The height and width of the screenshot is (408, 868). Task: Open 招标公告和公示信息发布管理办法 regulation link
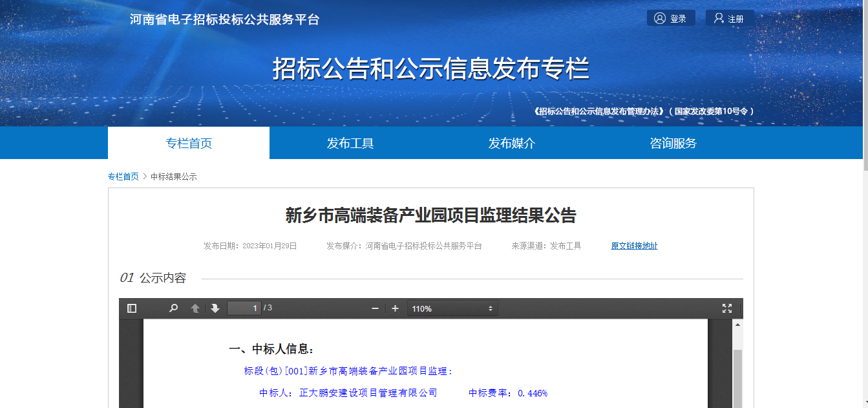[599, 111]
